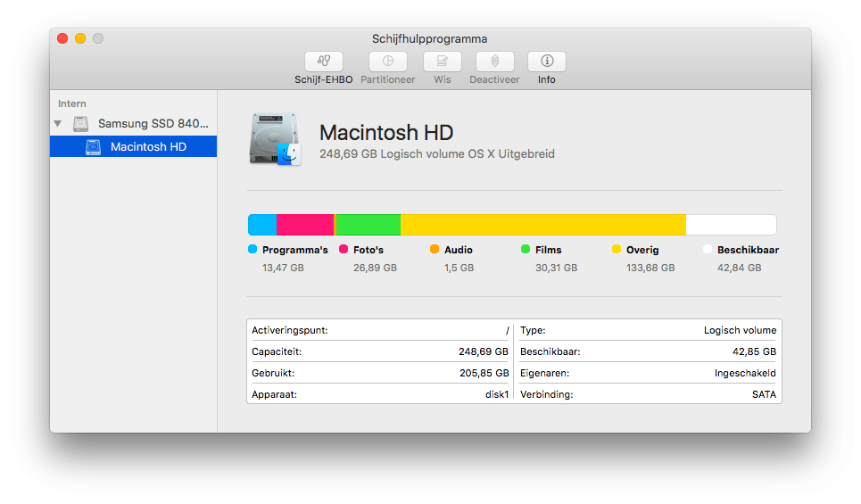The height and width of the screenshot is (504, 861).
Task: Click the Type value Logisch volume
Action: tap(741, 331)
